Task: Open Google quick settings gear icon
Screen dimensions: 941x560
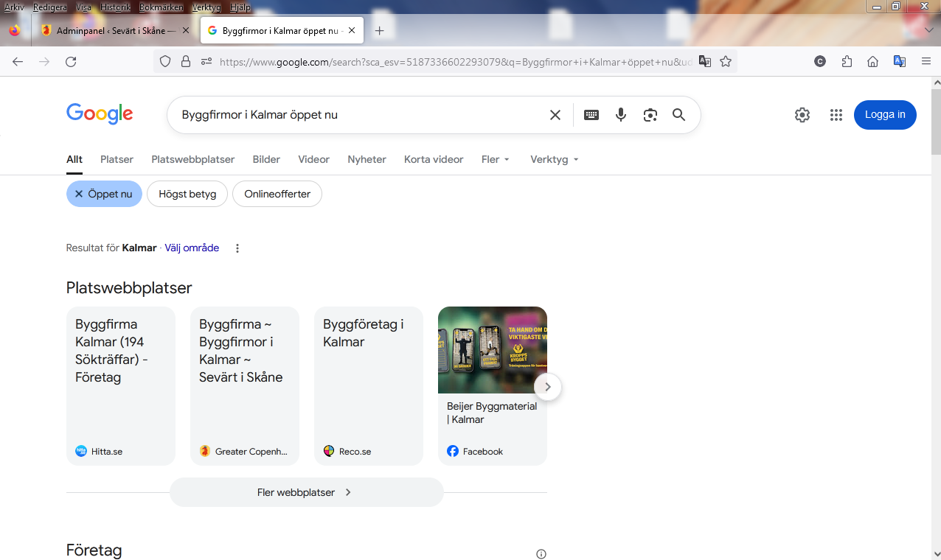Action: coord(802,115)
